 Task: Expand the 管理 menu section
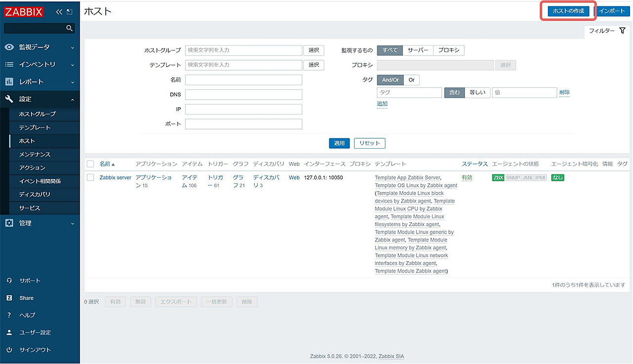40,223
